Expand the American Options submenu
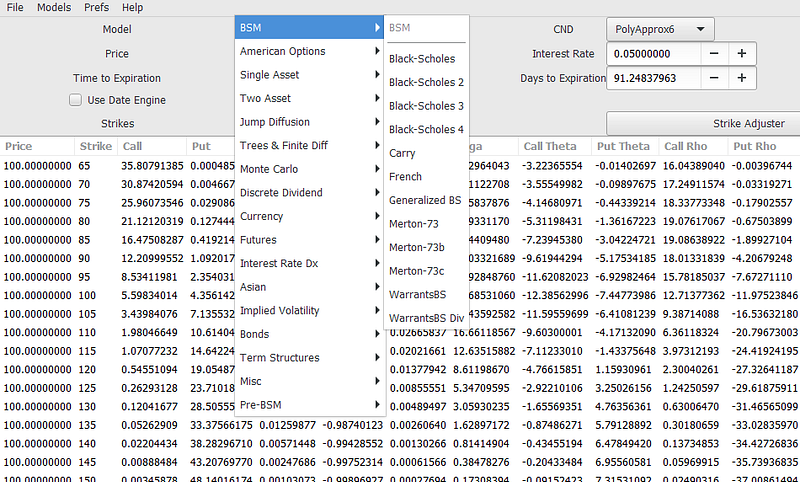Viewport: 800px width, 482px height. point(309,51)
